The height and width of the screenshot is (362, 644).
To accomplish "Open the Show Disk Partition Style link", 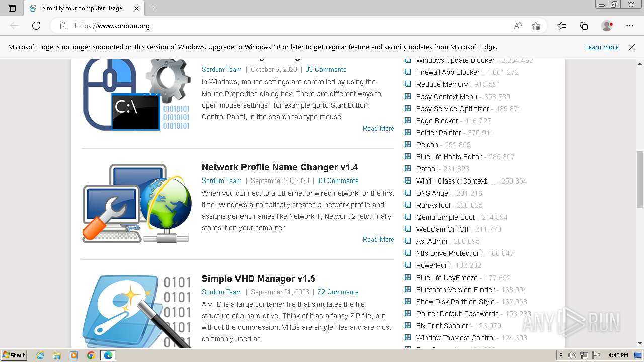I will (455, 302).
